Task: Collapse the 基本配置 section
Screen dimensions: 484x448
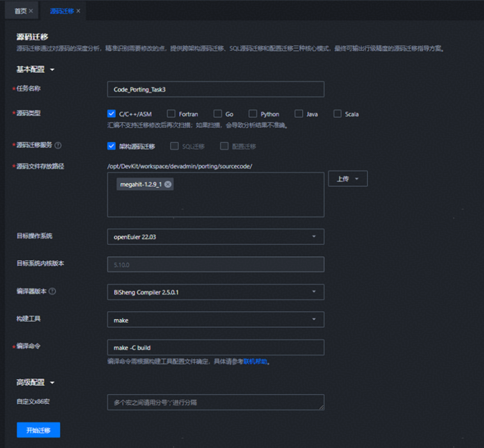Action: [53, 70]
